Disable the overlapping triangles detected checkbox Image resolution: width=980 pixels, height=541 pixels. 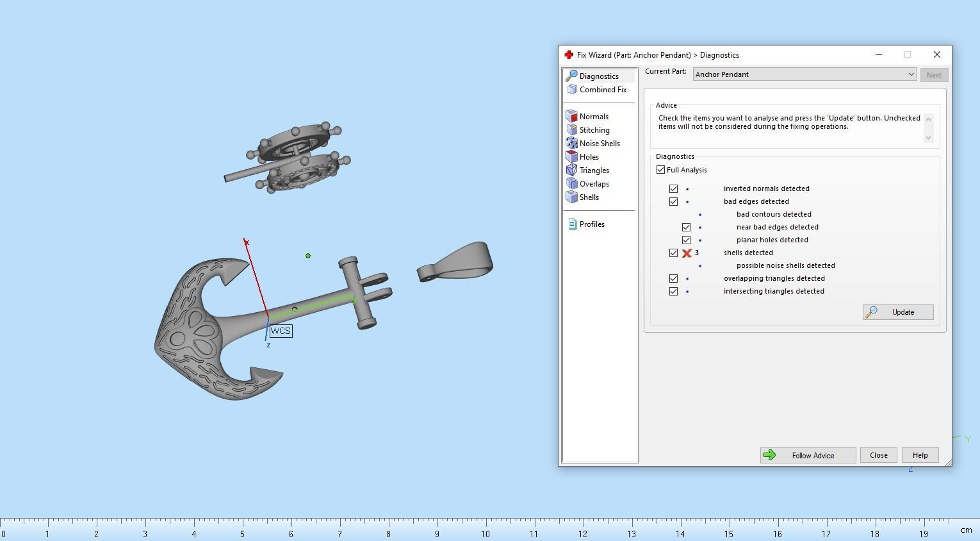(673, 279)
